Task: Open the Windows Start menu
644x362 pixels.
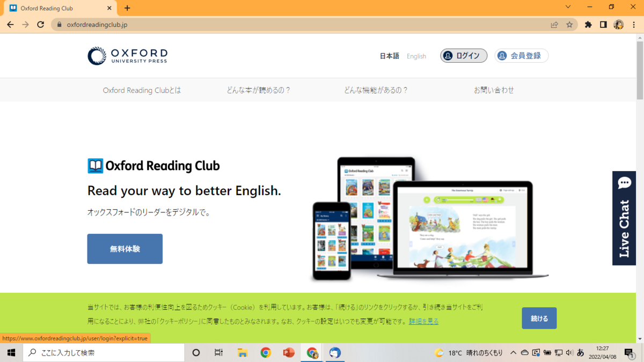Action: click(x=11, y=352)
